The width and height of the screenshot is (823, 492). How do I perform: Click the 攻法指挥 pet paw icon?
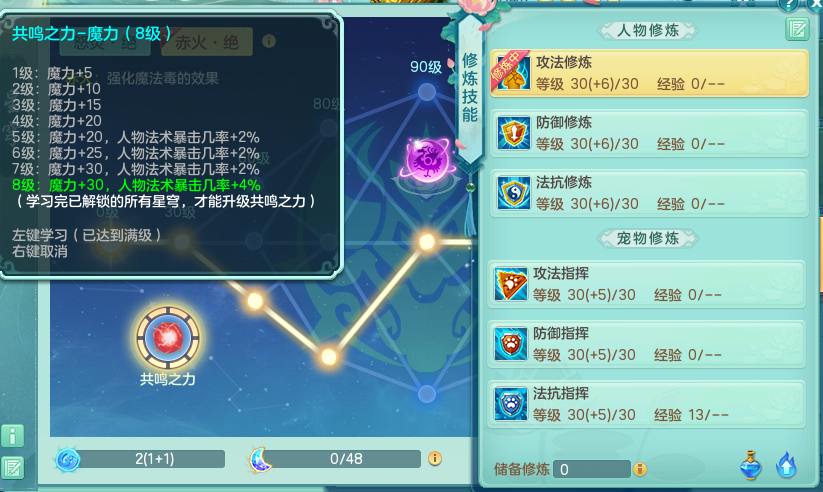(x=511, y=284)
